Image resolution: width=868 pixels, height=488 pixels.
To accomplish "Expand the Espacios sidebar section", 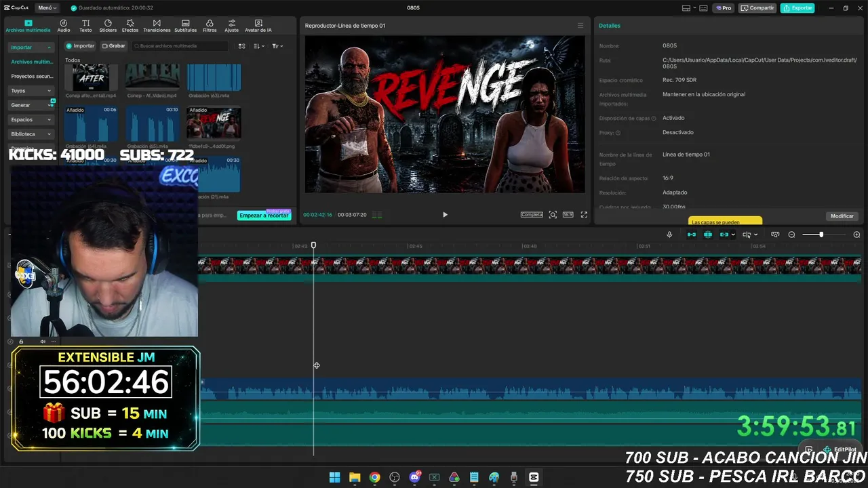I will [x=31, y=119].
